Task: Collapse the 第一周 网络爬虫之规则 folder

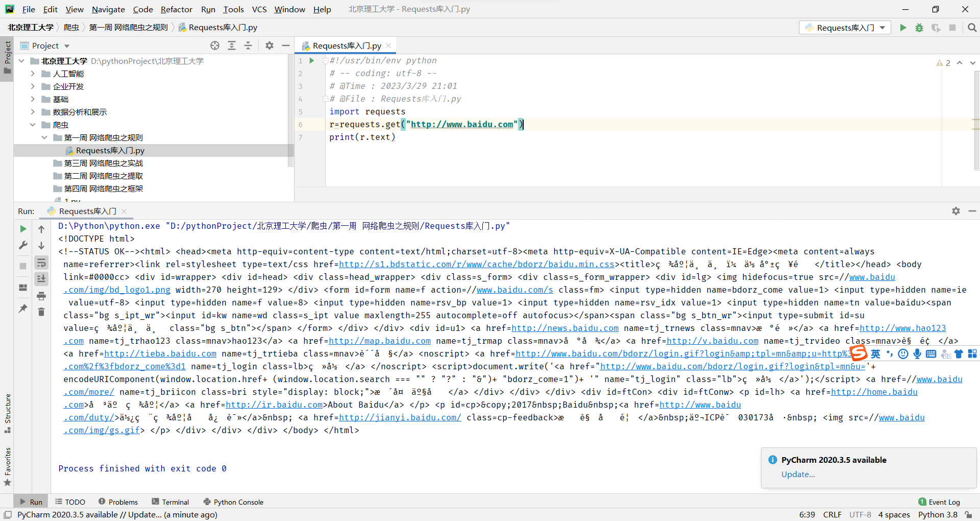Action: tap(44, 137)
